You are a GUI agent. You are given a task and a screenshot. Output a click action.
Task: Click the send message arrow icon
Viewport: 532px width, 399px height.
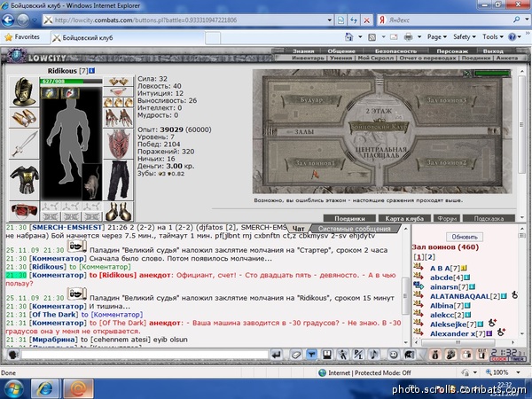pyautogui.click(x=276, y=355)
